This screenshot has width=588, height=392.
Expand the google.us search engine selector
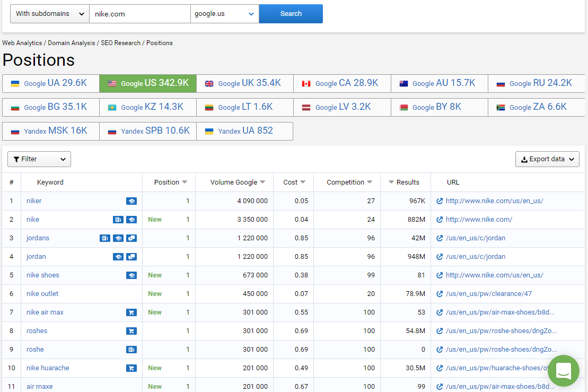point(224,14)
